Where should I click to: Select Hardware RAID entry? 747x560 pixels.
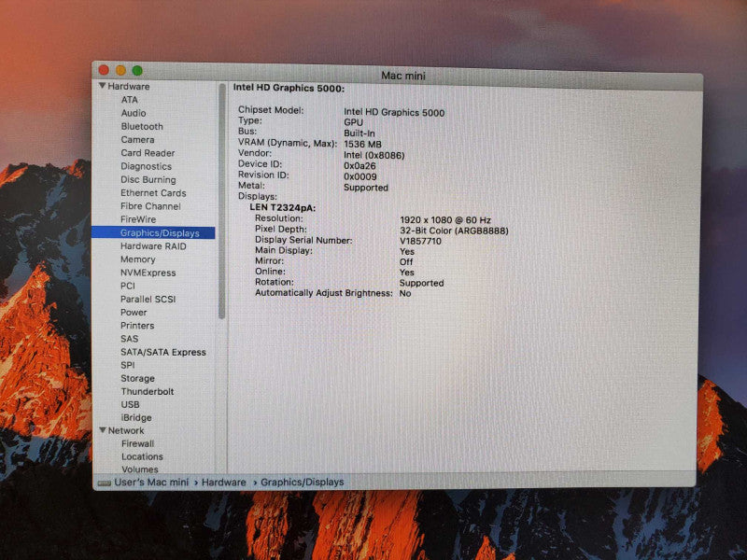point(153,246)
